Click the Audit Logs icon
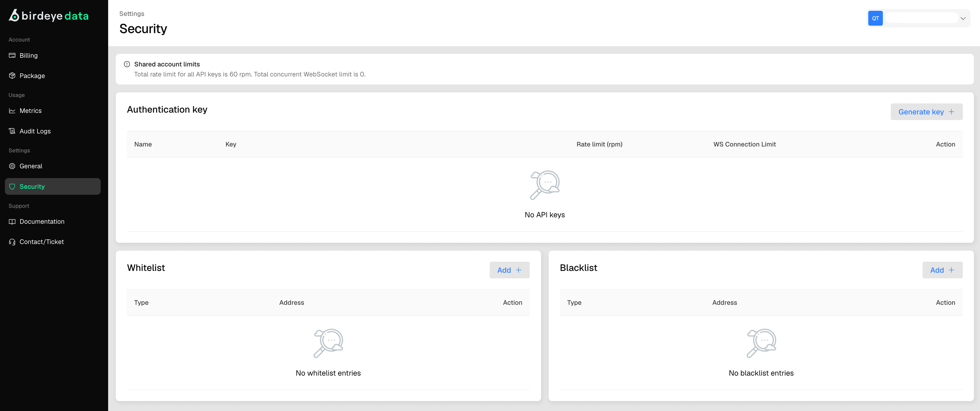This screenshot has height=411, width=980. tap(12, 131)
